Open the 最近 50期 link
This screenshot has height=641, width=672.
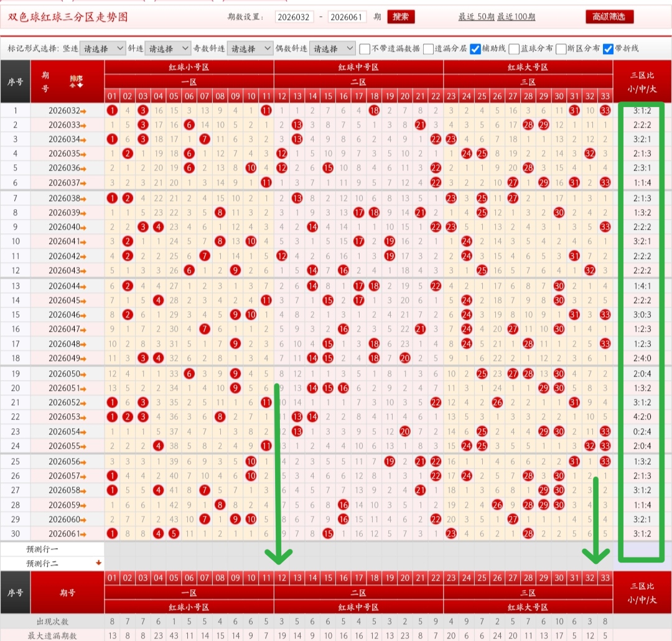476,17
